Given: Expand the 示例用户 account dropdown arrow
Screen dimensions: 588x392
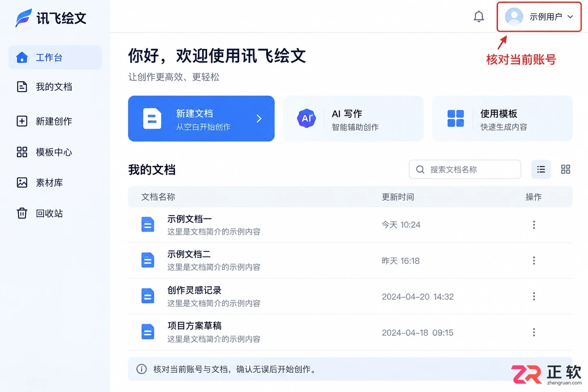Looking at the screenshot, I should (570, 17).
